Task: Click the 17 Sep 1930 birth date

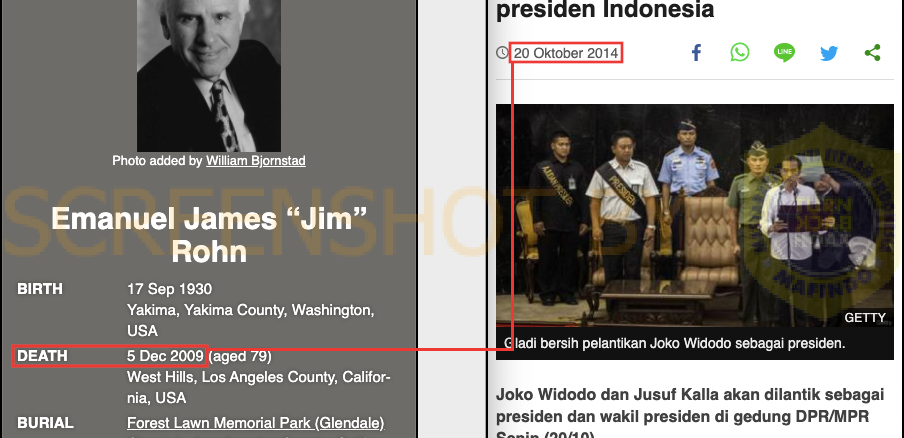Action: (x=170, y=289)
